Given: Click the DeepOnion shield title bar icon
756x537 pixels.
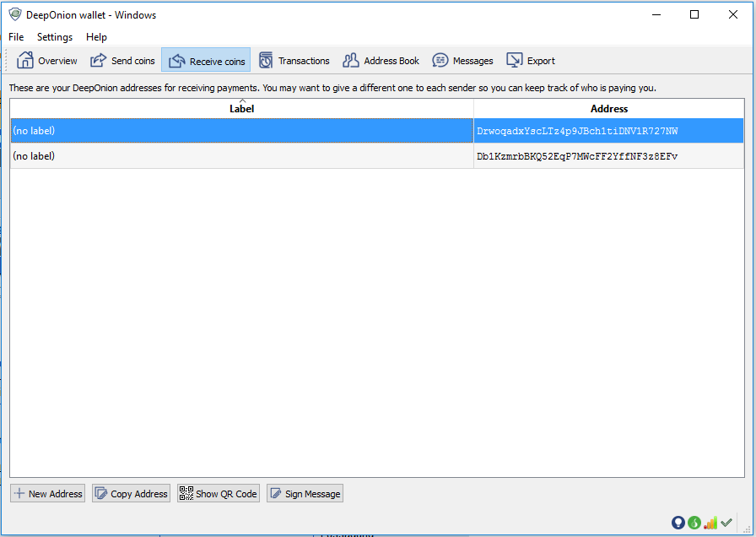Looking at the screenshot, I should click(x=15, y=14).
